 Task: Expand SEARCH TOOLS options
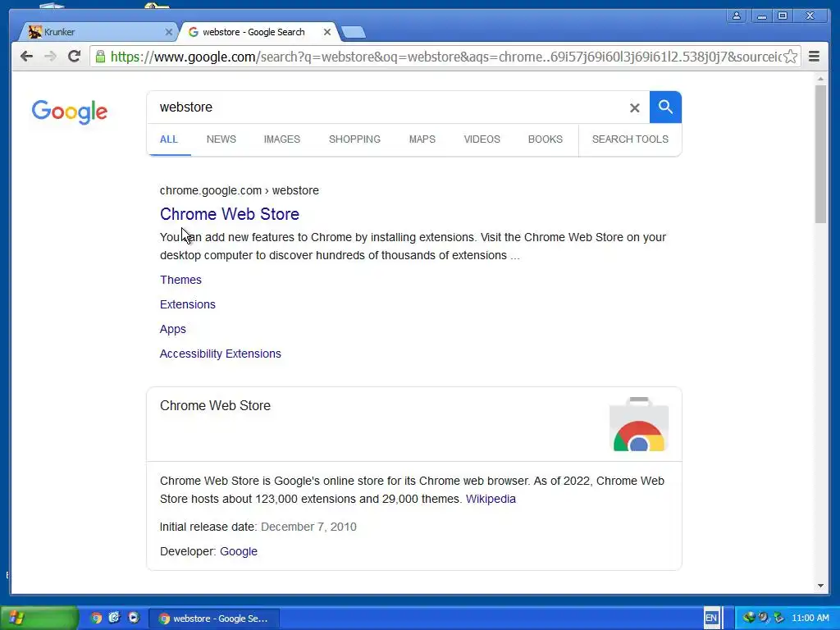coord(630,139)
